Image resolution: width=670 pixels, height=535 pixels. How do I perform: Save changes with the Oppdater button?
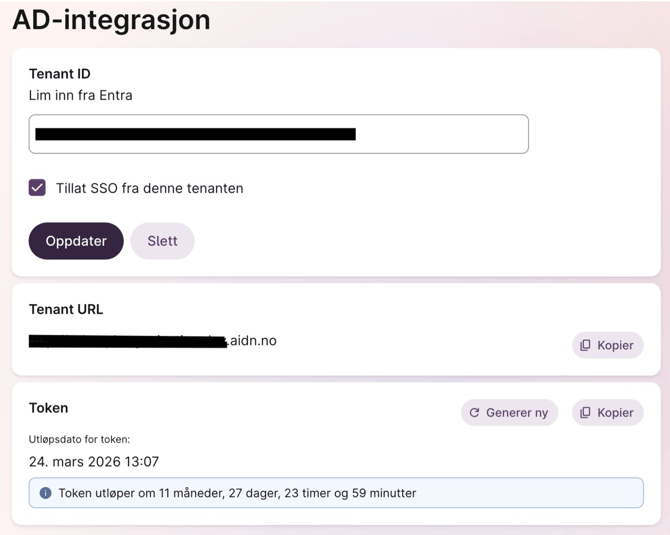pos(76,241)
